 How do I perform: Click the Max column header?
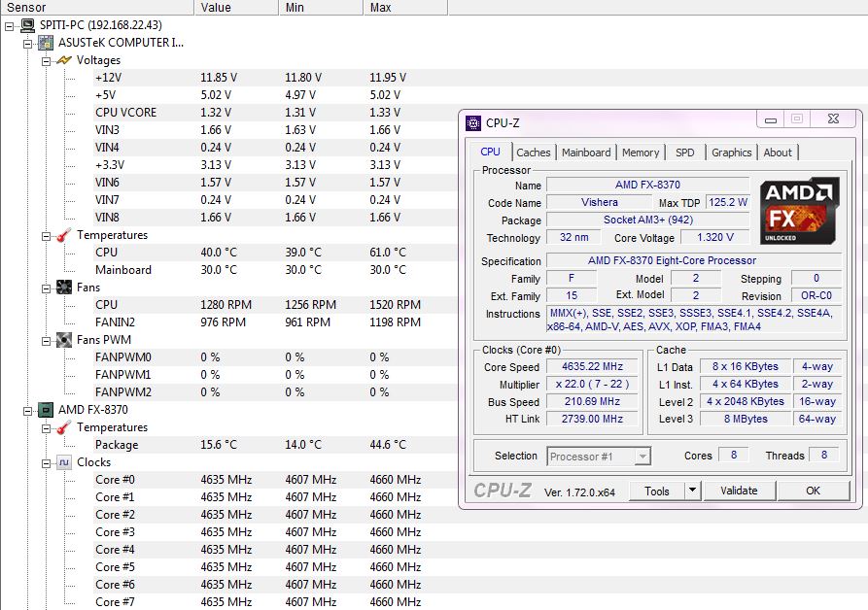(x=405, y=7)
